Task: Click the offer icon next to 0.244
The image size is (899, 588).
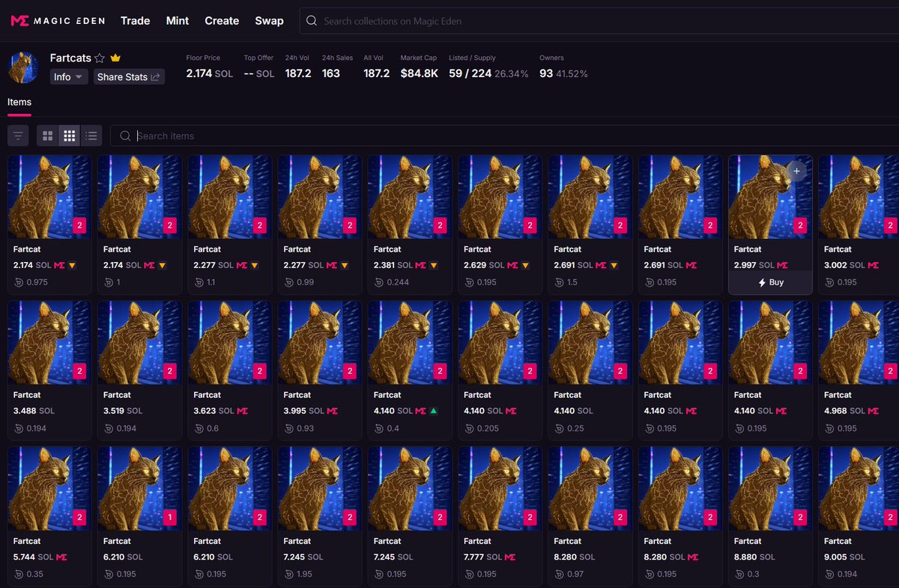Action: point(378,282)
